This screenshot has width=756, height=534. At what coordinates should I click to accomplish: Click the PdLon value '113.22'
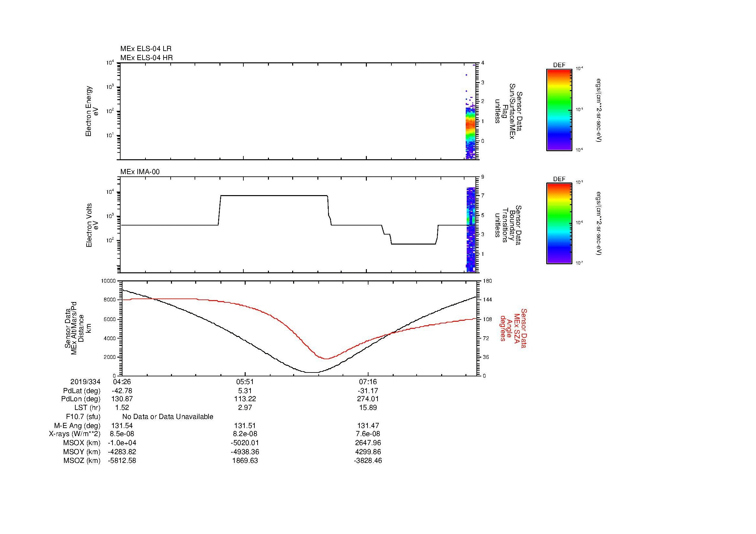click(x=245, y=399)
